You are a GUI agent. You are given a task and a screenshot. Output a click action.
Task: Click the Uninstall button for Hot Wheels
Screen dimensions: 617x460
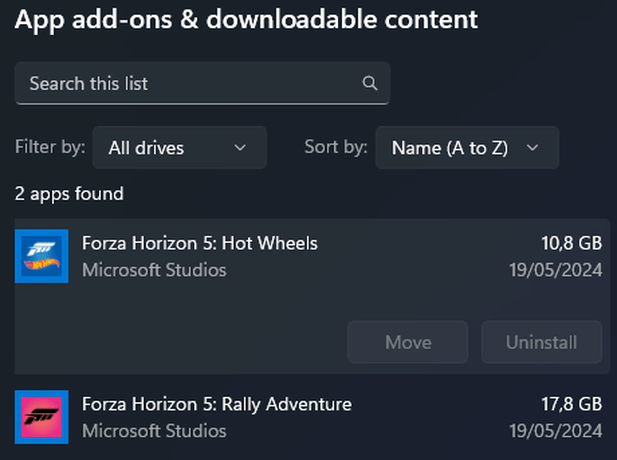(541, 342)
